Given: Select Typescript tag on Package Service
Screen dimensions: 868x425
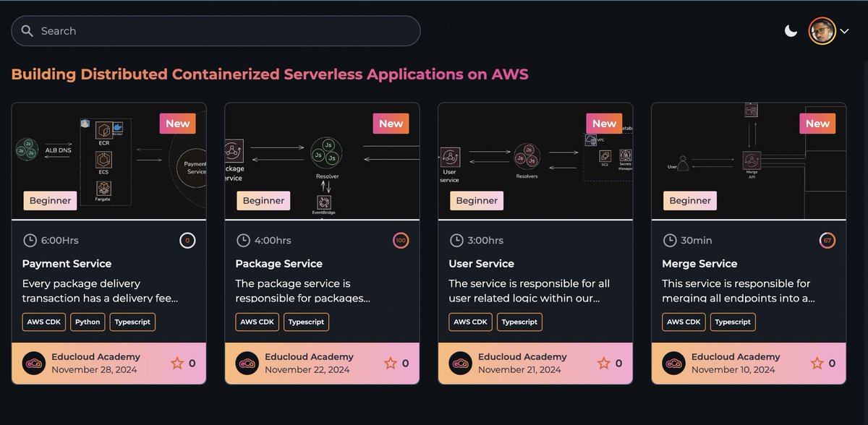Looking at the screenshot, I should [x=306, y=322].
